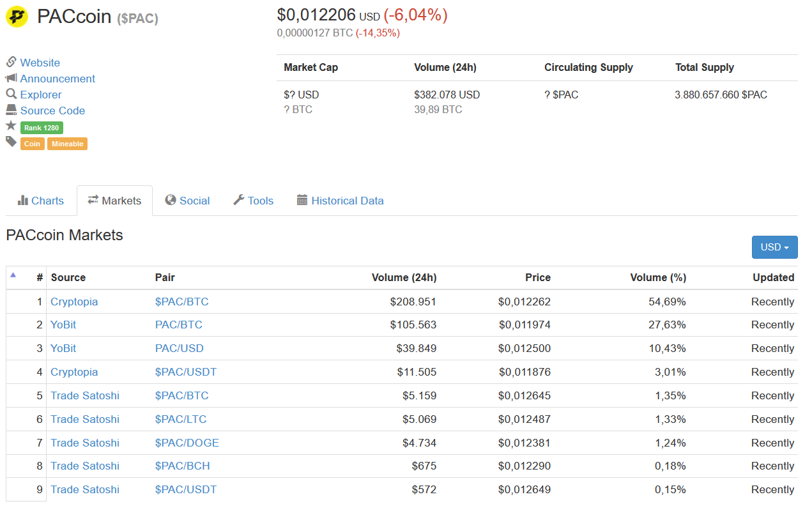
Task: Click the magnifier icon beside Explorer
Action: click(x=11, y=94)
